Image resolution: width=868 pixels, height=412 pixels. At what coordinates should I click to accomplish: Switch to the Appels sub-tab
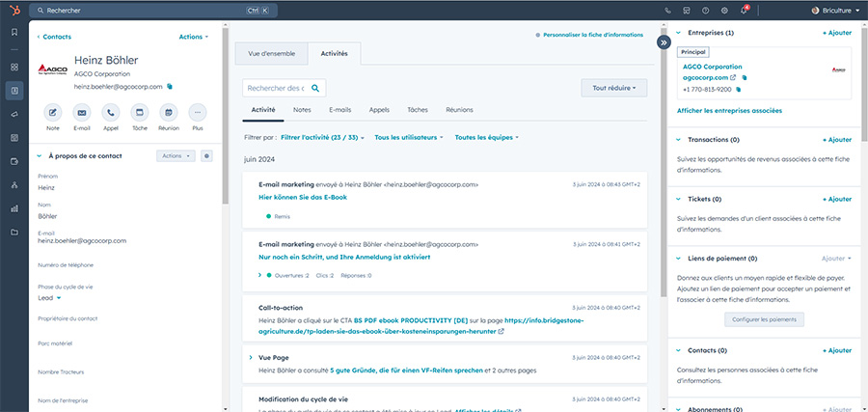pyautogui.click(x=379, y=110)
